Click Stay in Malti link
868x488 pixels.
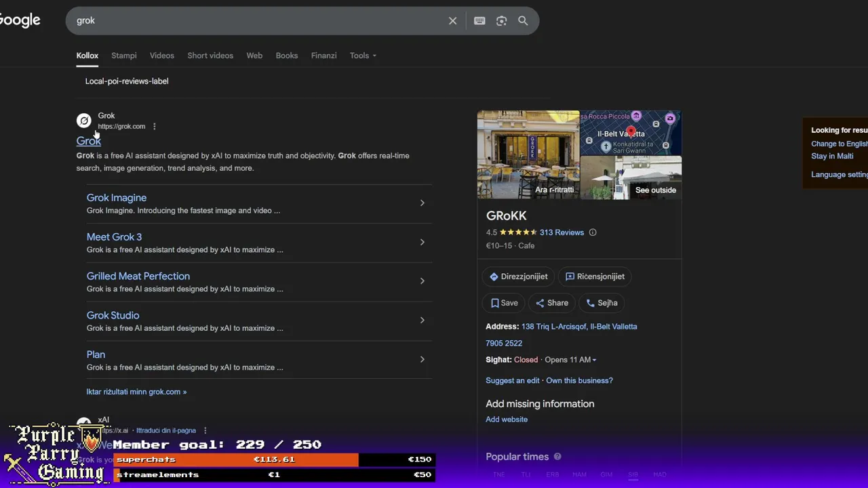832,156
